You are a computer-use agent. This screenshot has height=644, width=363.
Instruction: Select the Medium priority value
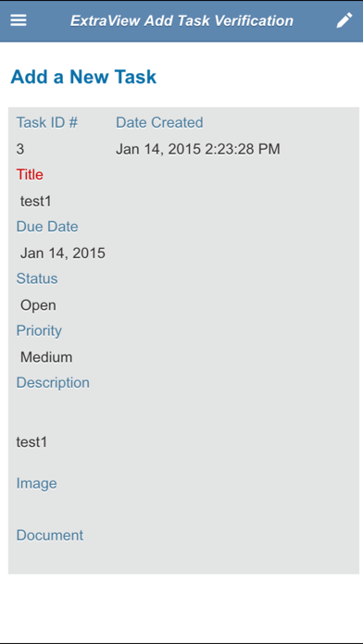[x=46, y=357]
